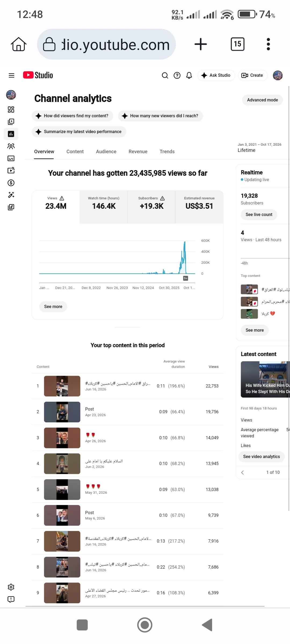Screen dimensions: 290x644
Task: Click the 9+ marker on chart timeline
Action: coord(186,278)
